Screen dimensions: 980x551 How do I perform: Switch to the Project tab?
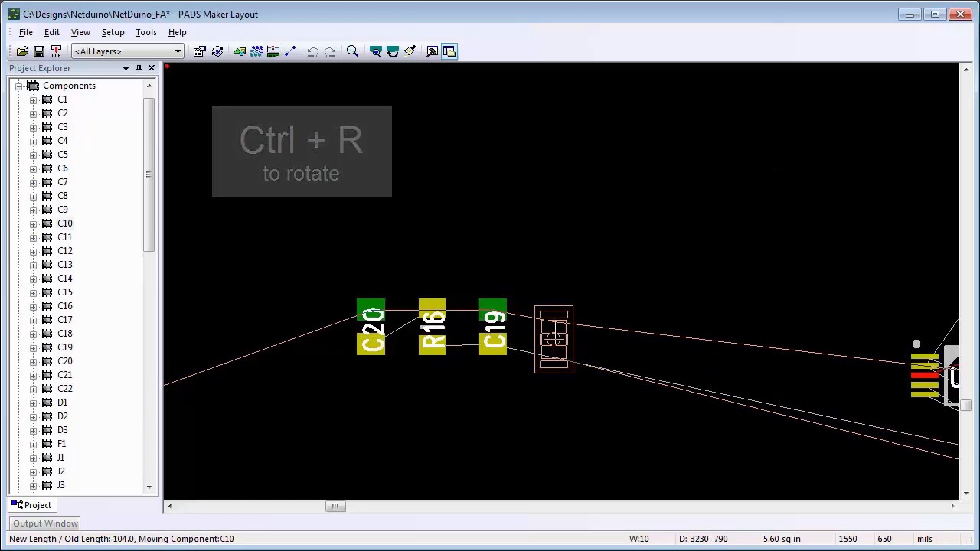pos(31,505)
